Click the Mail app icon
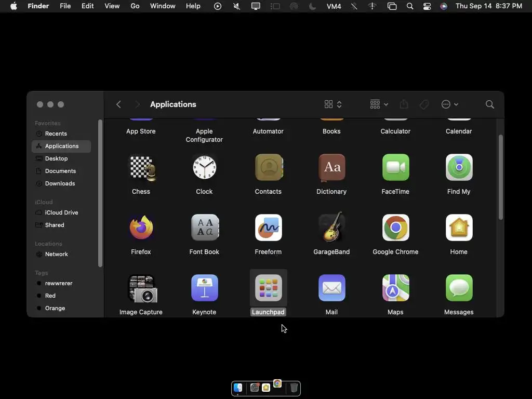 [332, 288]
